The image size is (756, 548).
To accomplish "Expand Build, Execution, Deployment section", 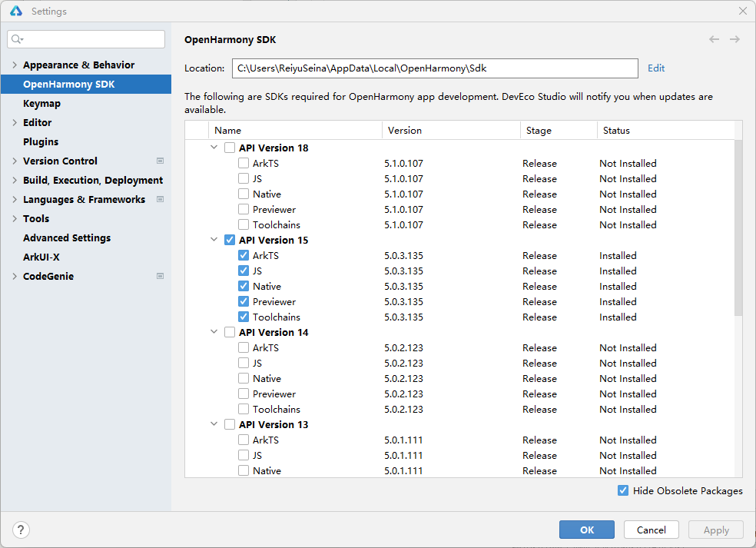I will (15, 180).
